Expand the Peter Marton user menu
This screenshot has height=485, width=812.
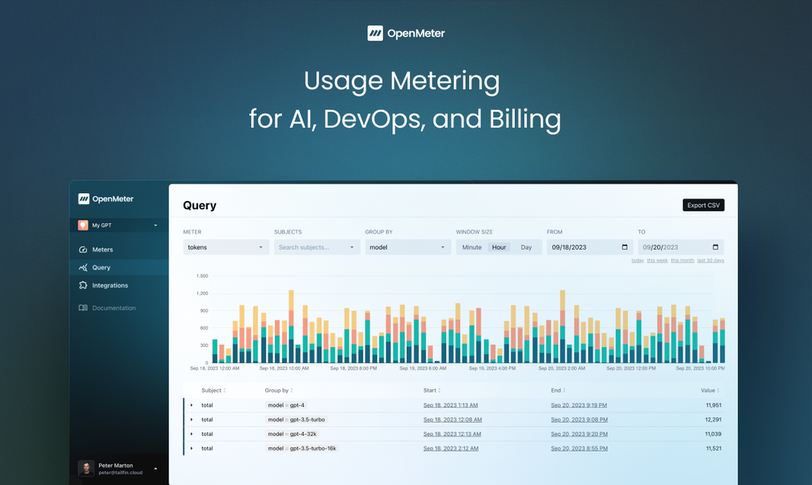[155, 468]
